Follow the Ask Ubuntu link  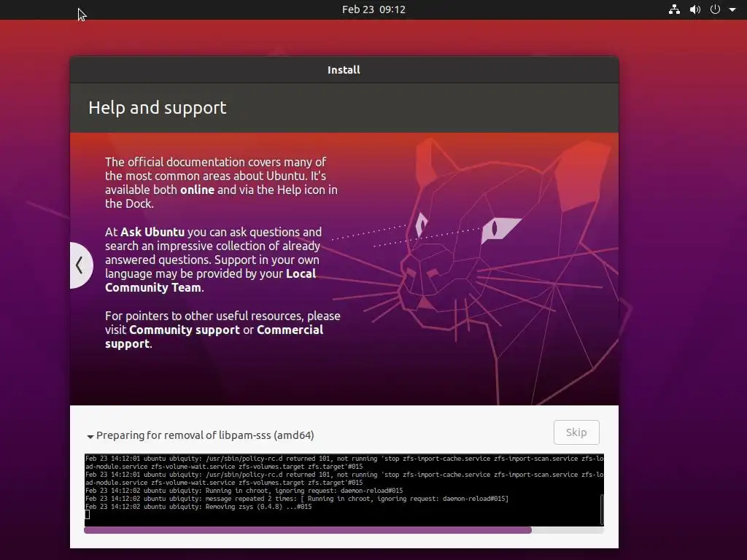point(152,232)
